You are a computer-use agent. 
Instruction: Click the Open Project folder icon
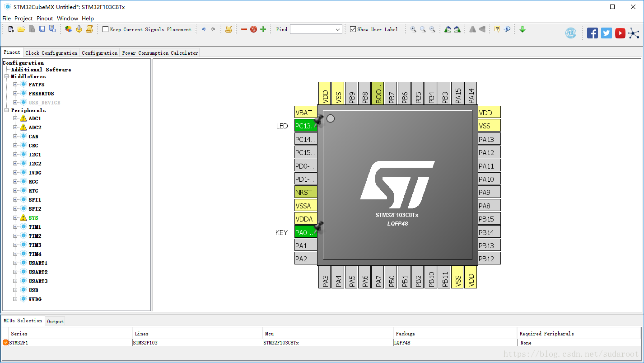point(21,29)
